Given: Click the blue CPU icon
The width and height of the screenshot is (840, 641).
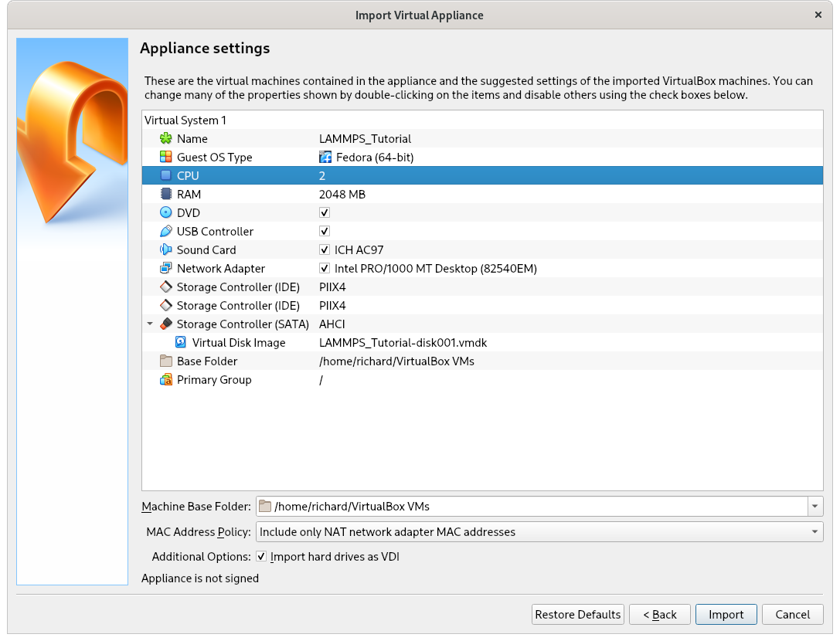Looking at the screenshot, I should (166, 175).
